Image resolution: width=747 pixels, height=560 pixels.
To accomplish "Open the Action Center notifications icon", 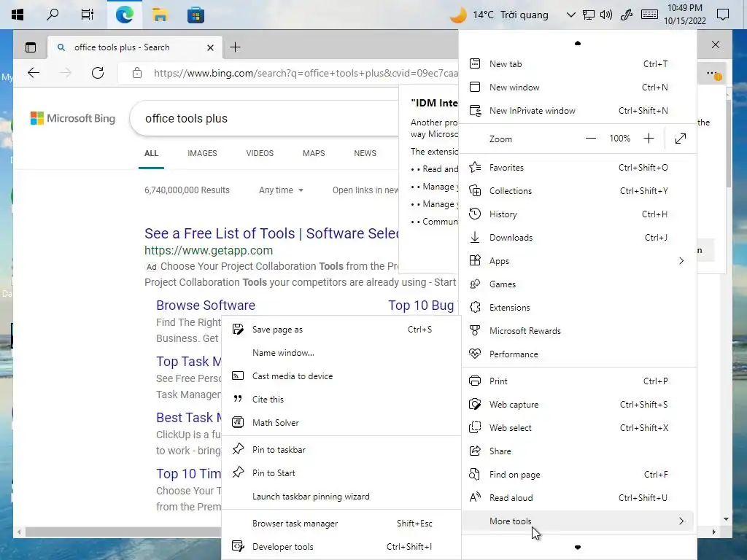I will (723, 15).
